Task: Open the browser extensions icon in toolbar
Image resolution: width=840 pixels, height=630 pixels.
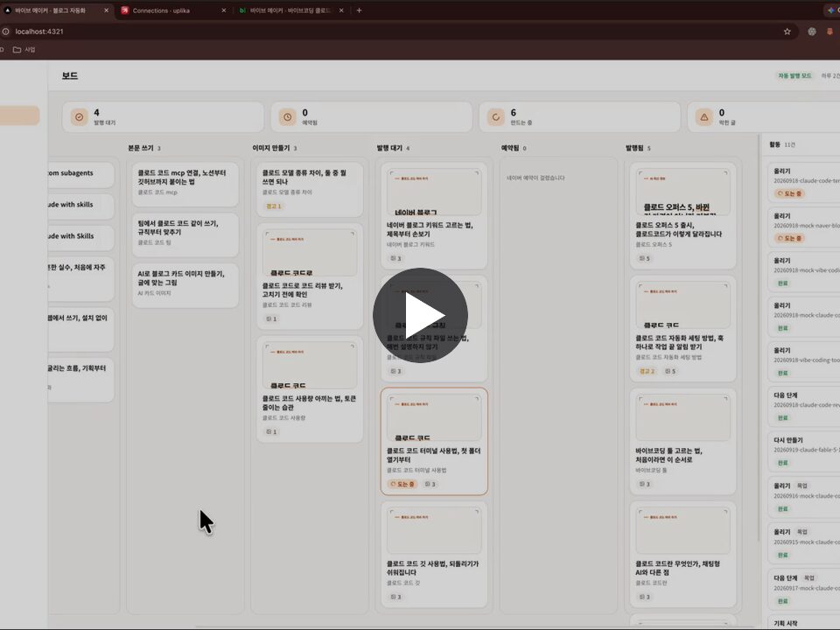Action: pyautogui.click(x=812, y=31)
